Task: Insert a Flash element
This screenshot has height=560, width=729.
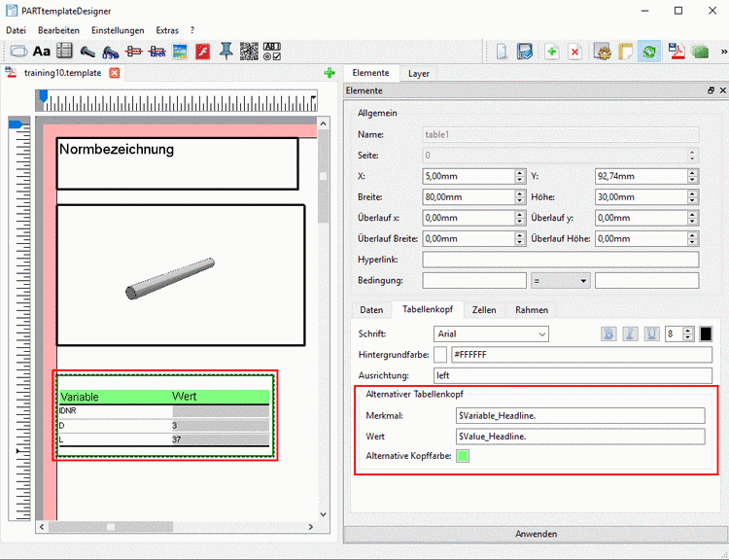Action: click(x=203, y=52)
